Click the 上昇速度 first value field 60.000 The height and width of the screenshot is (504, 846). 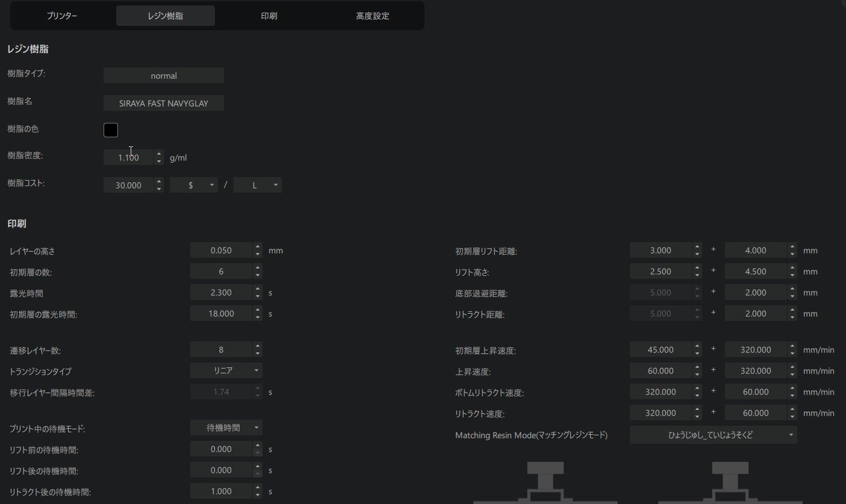tap(661, 371)
